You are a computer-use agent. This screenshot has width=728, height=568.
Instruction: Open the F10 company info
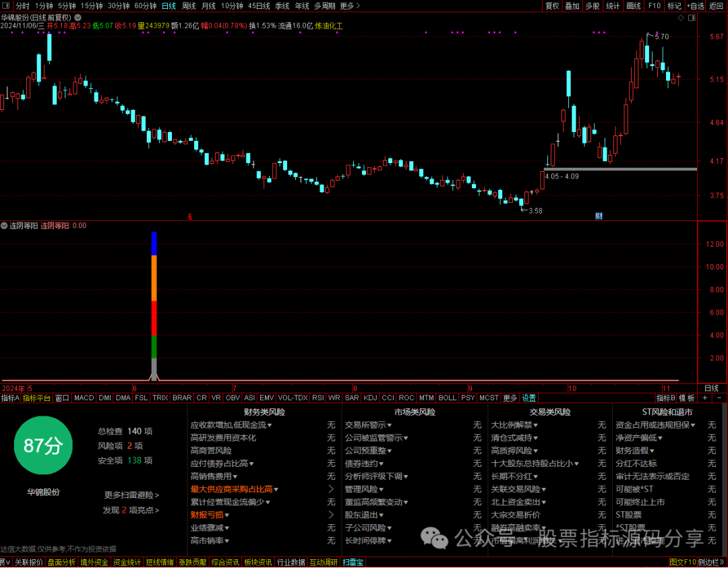click(654, 6)
